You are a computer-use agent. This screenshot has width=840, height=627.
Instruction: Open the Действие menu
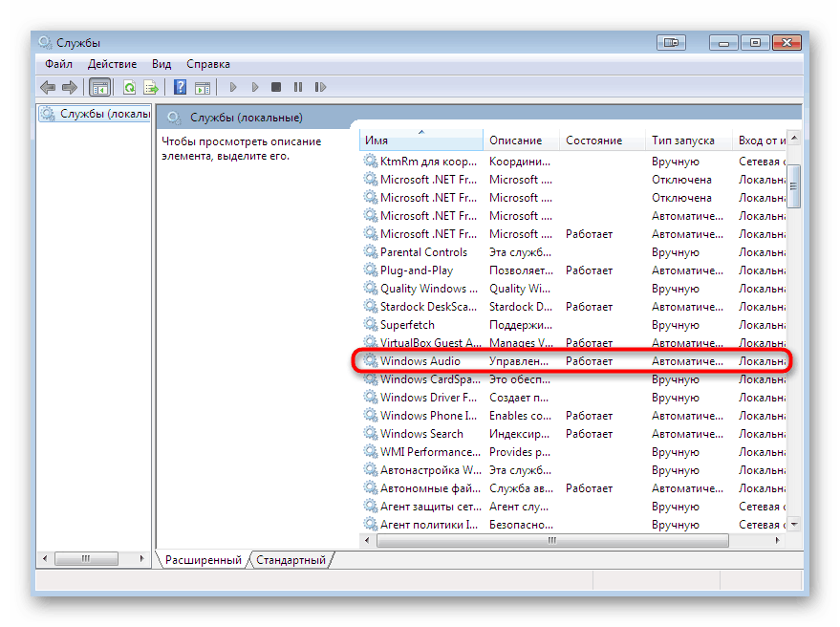click(113, 63)
